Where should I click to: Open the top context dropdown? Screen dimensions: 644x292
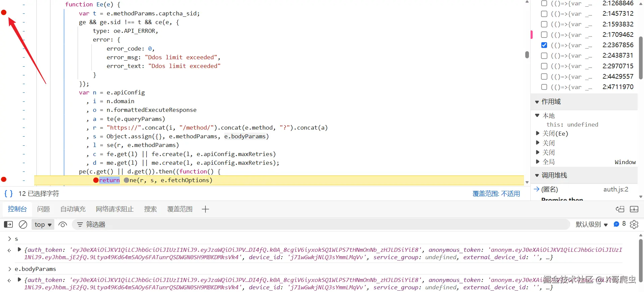(43, 224)
